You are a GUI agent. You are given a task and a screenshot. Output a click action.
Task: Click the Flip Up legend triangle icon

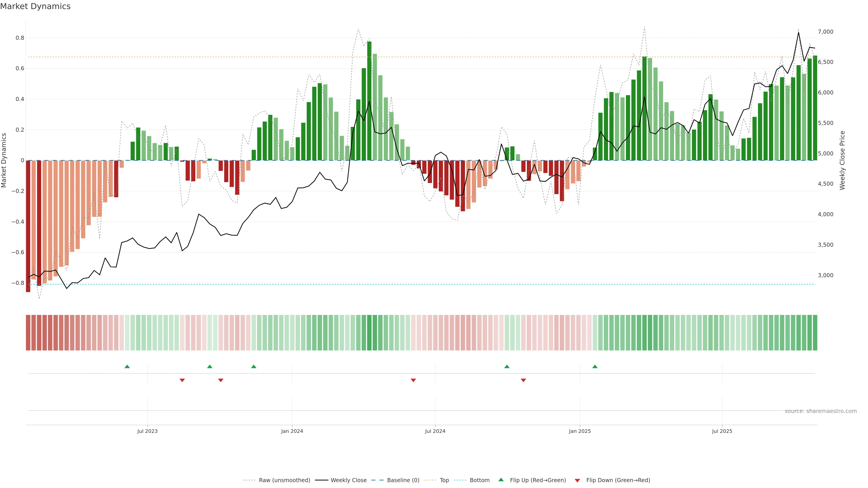click(501, 480)
